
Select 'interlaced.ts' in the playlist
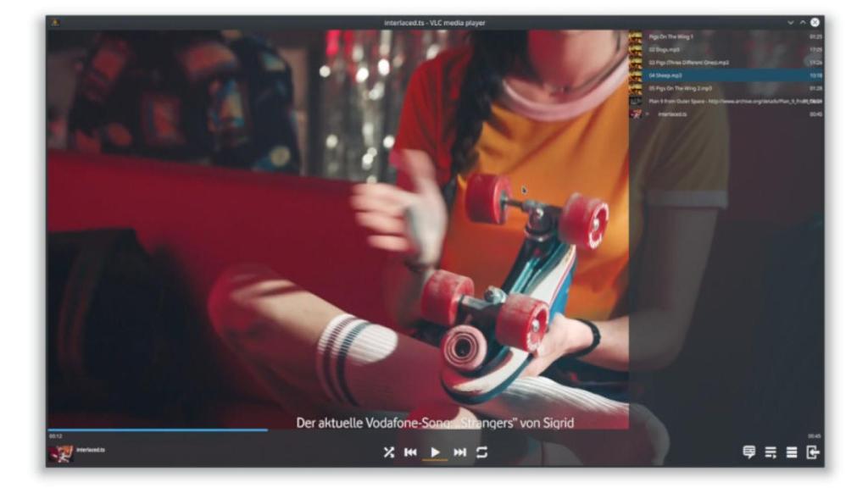(672, 114)
